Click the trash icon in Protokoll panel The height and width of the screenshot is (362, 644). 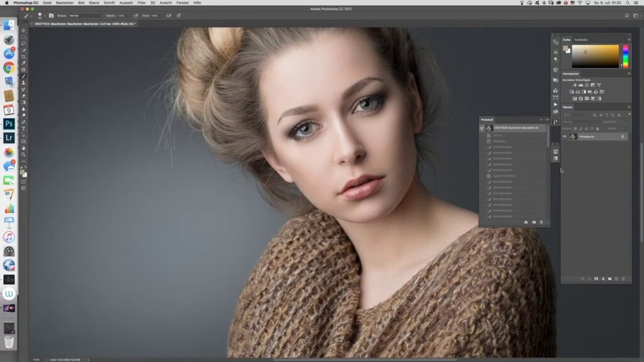[541, 222]
